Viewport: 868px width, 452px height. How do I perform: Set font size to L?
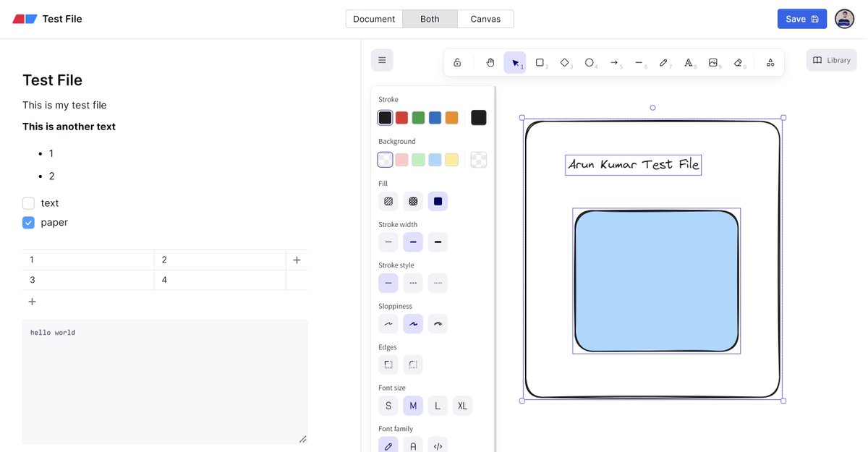point(438,406)
